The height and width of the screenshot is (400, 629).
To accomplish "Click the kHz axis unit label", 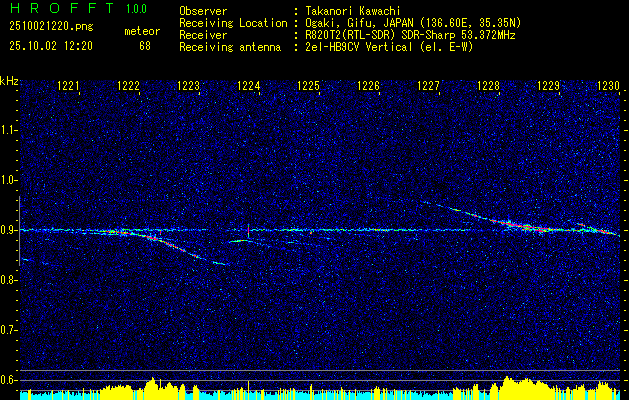I will click(9, 81).
